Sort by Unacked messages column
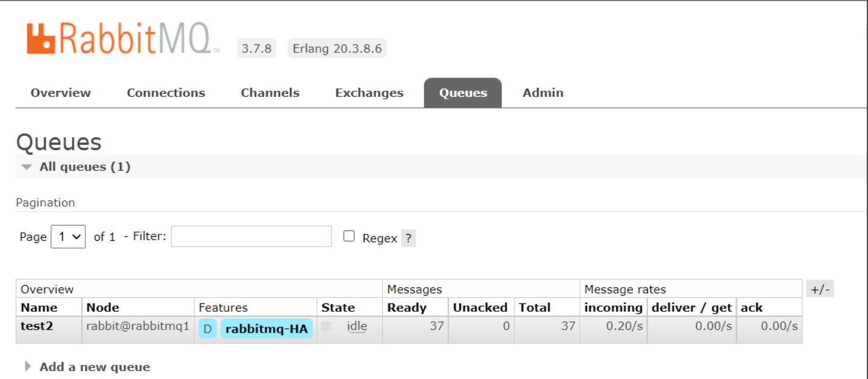Viewport: 868px width, 379px height. (x=480, y=308)
